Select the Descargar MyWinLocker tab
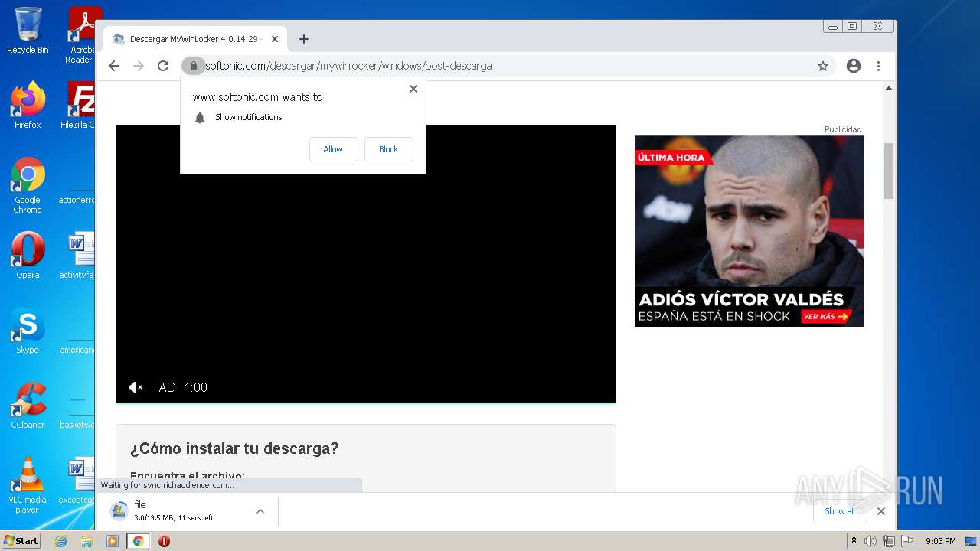 (x=195, y=39)
